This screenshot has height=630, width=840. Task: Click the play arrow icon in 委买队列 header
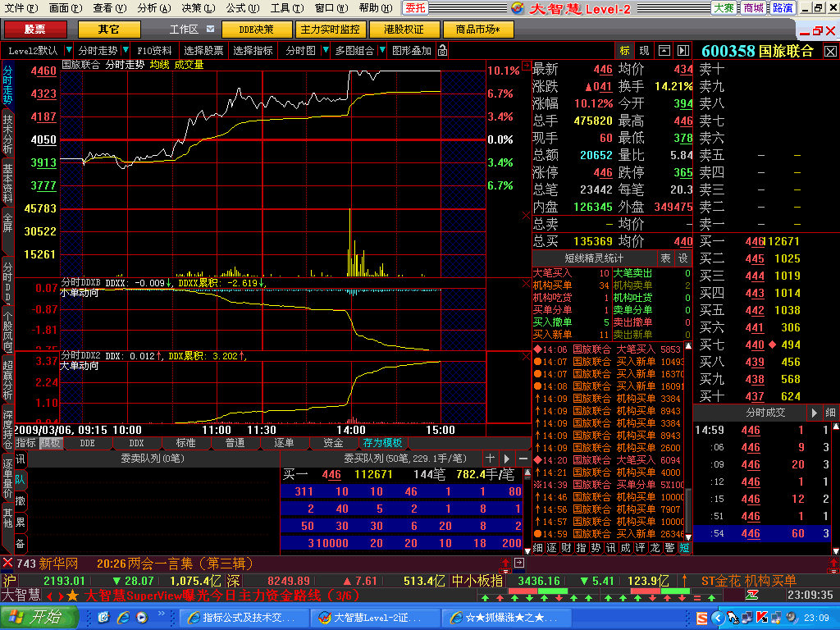click(x=507, y=459)
